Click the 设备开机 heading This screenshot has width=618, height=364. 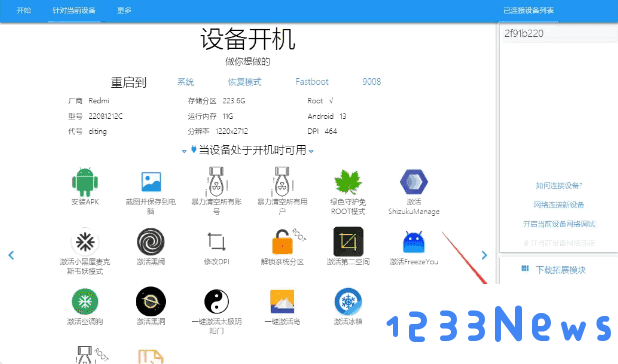248,39
